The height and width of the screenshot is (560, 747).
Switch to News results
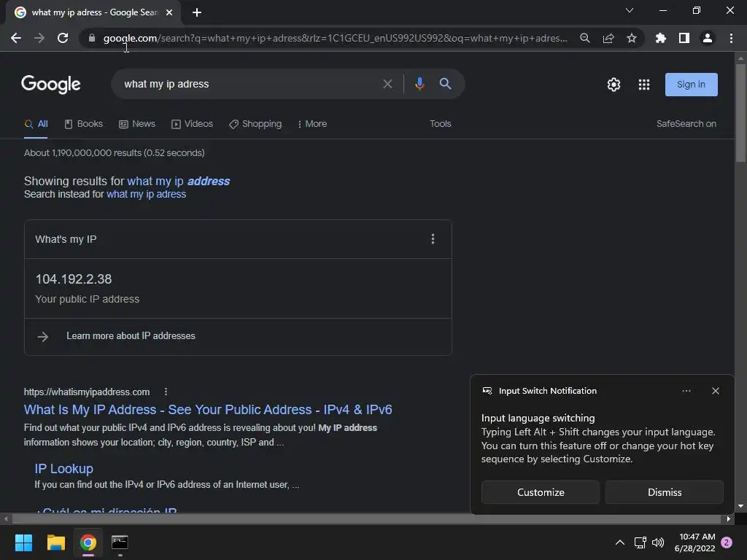(x=137, y=124)
